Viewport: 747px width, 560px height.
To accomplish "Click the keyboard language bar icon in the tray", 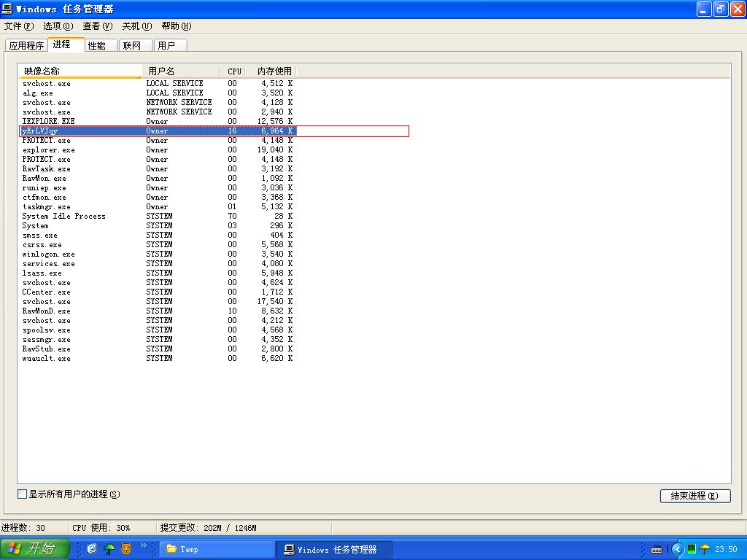I will tap(657, 550).
